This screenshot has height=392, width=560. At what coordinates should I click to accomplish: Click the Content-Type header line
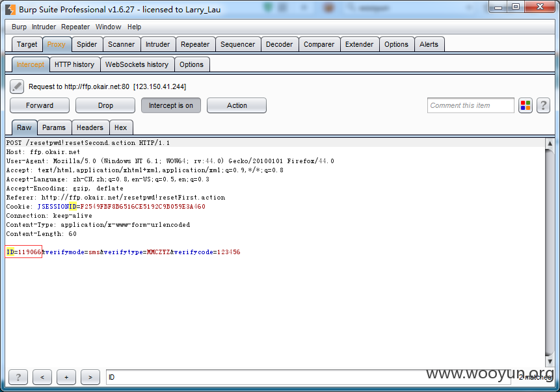click(98, 224)
